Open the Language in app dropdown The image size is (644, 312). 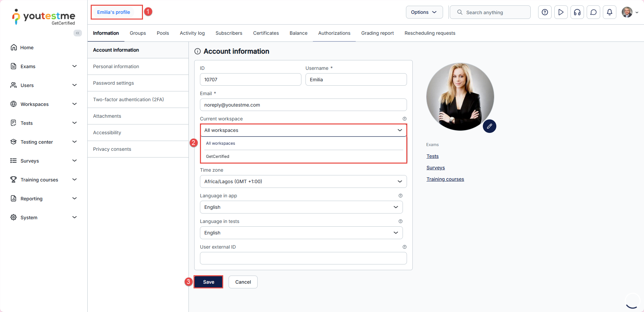pos(301,207)
